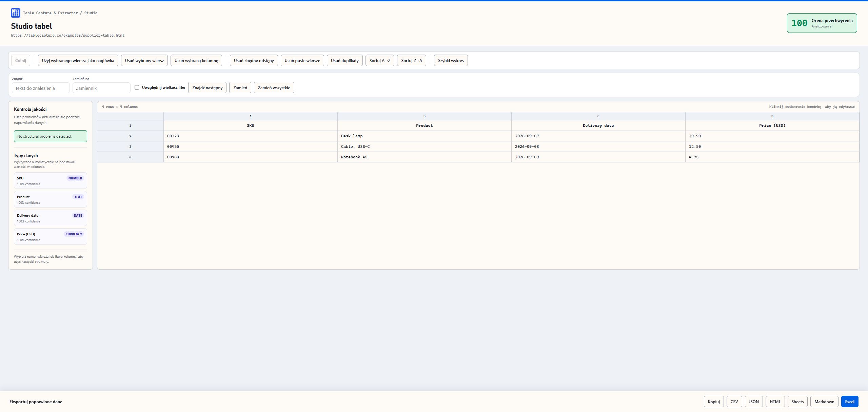Select row number 1
This screenshot has width=868, height=412.
pos(130,126)
